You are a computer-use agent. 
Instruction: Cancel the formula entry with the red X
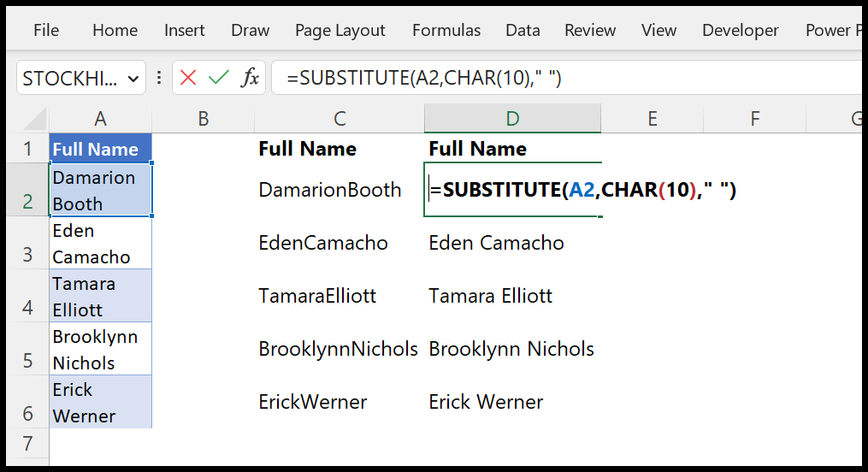coord(188,78)
